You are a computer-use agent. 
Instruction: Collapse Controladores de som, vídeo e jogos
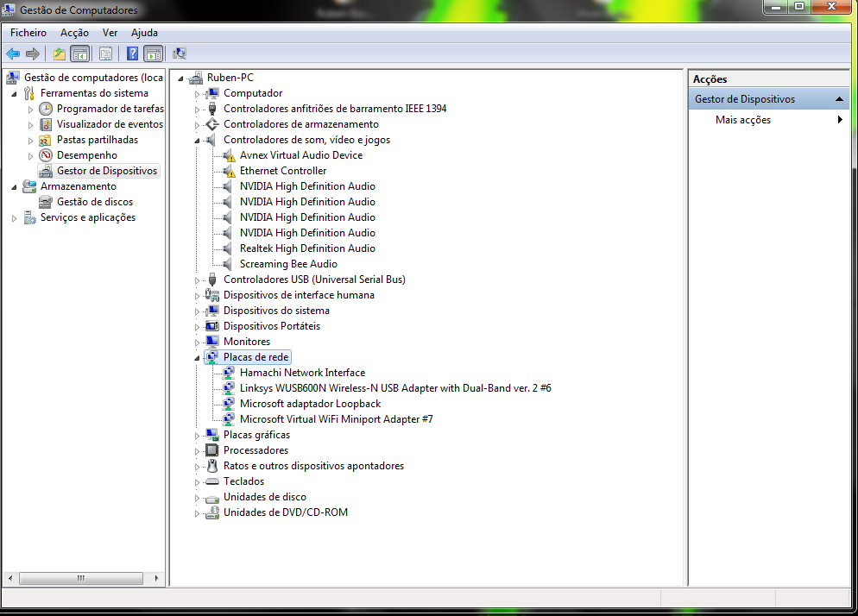[197, 141]
